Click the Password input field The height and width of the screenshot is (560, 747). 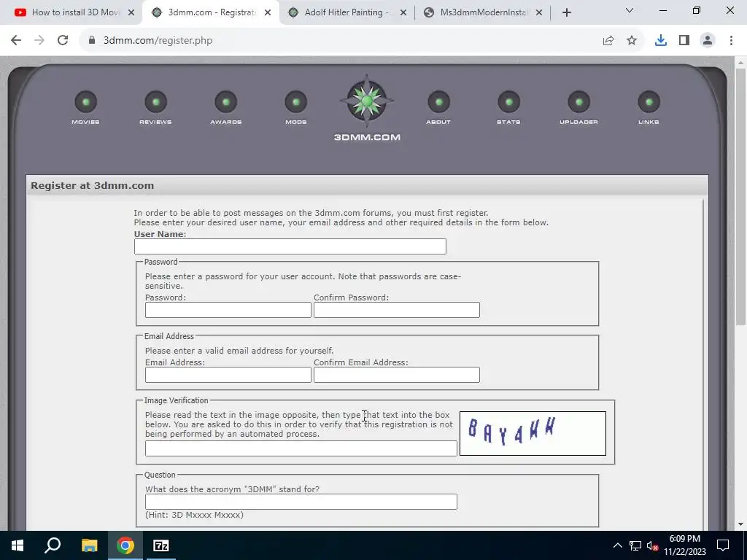click(x=228, y=310)
